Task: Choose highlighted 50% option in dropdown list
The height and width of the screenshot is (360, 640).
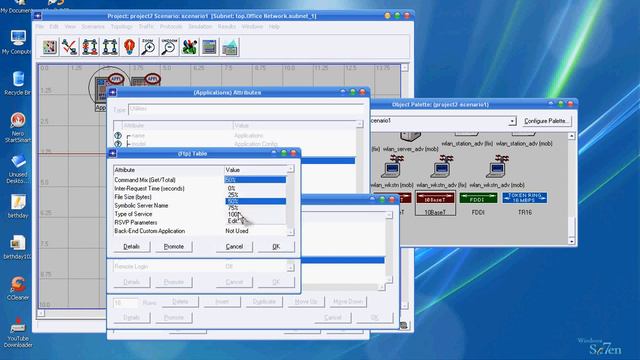Action: click(256, 201)
